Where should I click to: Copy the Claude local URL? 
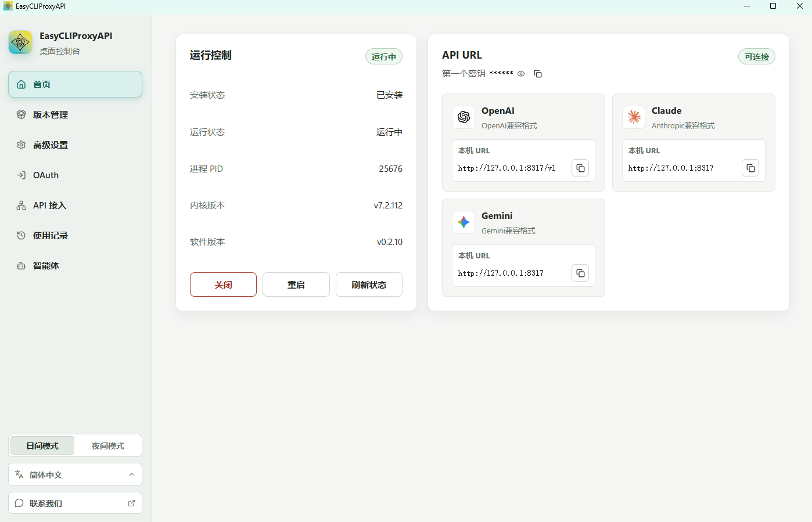[750, 168]
